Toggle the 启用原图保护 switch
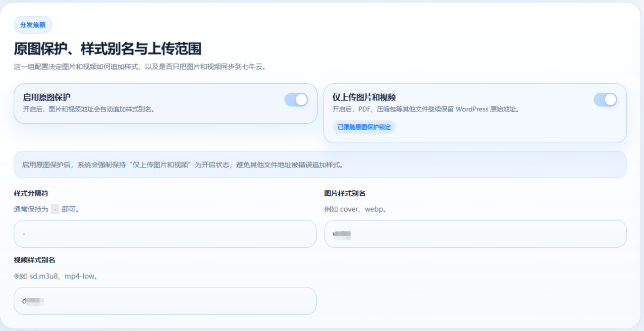 pos(296,100)
